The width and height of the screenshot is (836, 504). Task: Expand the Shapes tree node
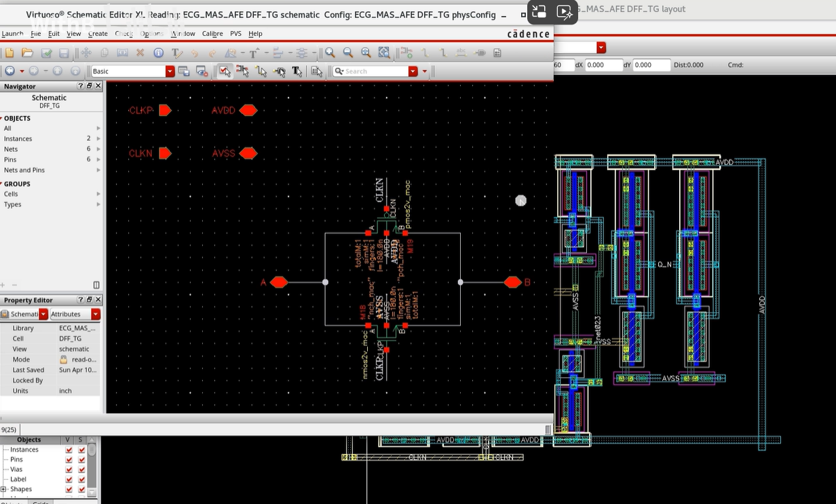point(3,489)
